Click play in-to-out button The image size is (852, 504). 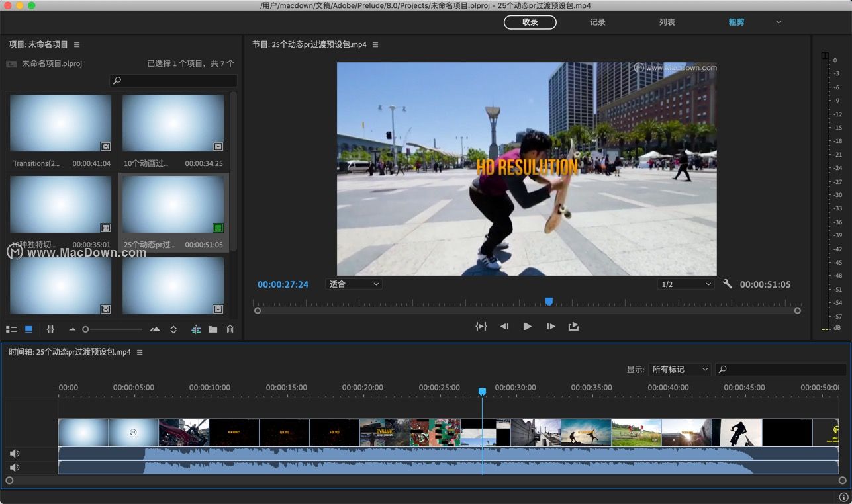tap(481, 326)
